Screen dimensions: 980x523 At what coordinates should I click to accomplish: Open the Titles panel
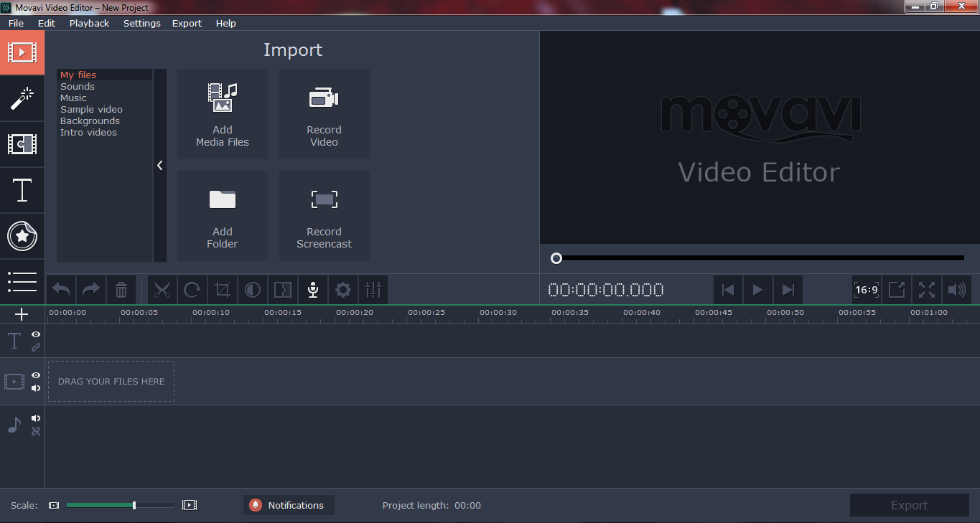click(22, 190)
